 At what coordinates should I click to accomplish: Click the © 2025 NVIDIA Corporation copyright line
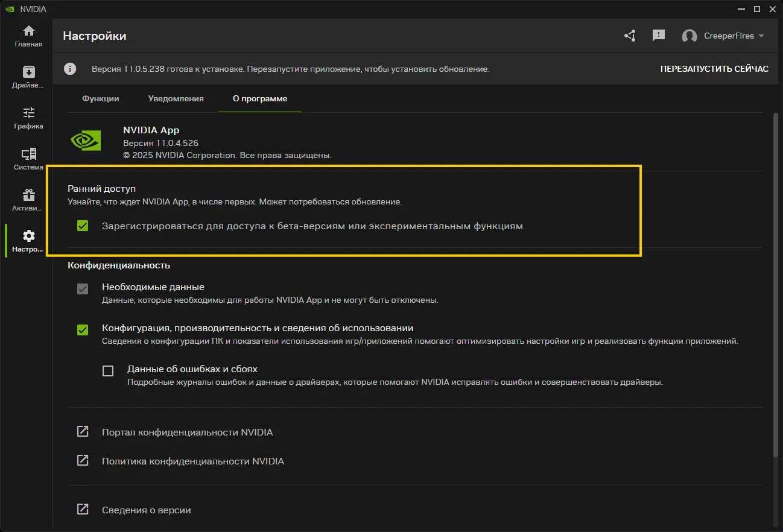coord(227,155)
